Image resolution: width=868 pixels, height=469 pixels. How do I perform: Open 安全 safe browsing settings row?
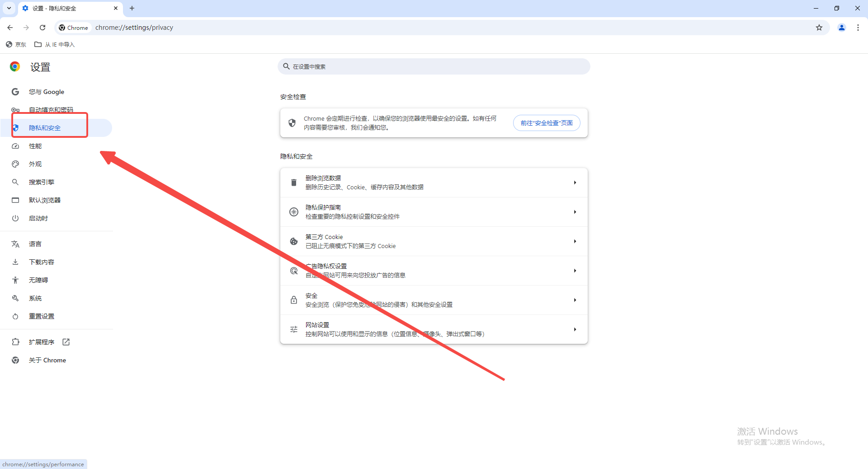point(434,300)
